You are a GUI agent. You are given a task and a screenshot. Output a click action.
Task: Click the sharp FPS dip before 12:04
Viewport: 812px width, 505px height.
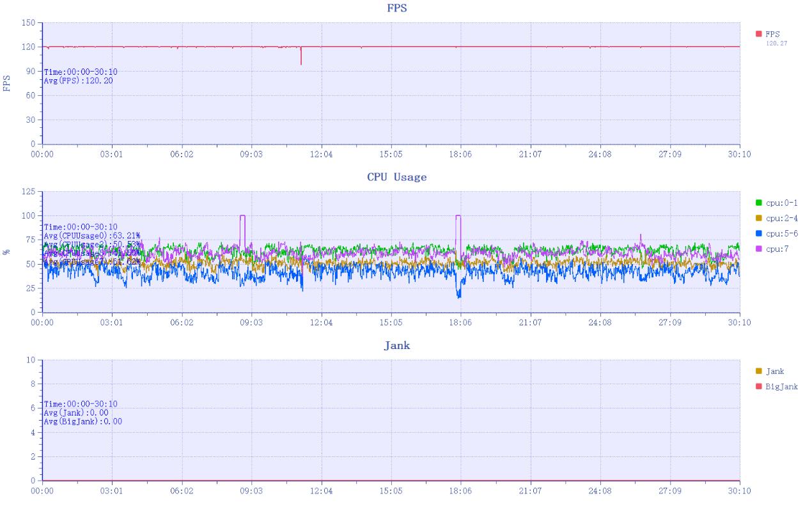point(301,56)
